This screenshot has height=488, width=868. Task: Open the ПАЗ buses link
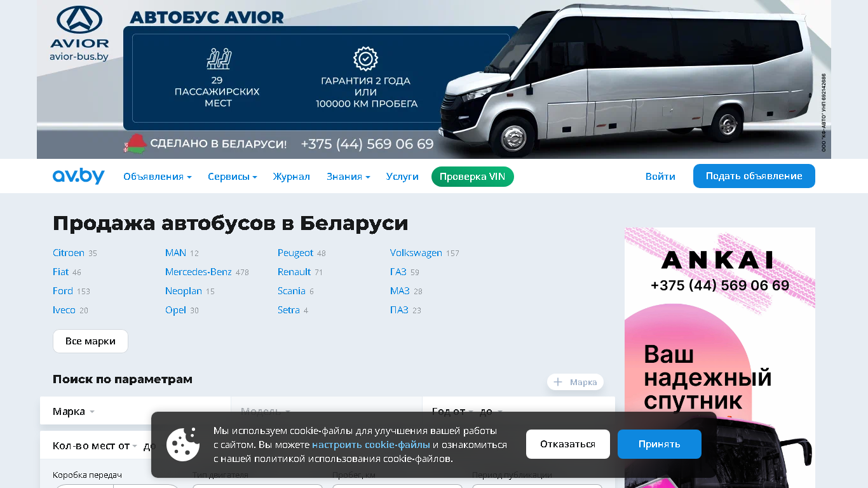tap(399, 310)
